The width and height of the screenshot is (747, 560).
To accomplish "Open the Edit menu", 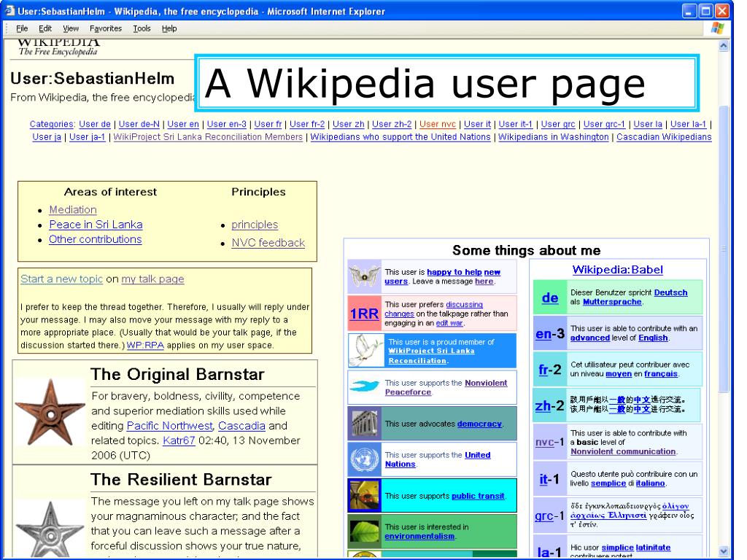I will coord(45,28).
